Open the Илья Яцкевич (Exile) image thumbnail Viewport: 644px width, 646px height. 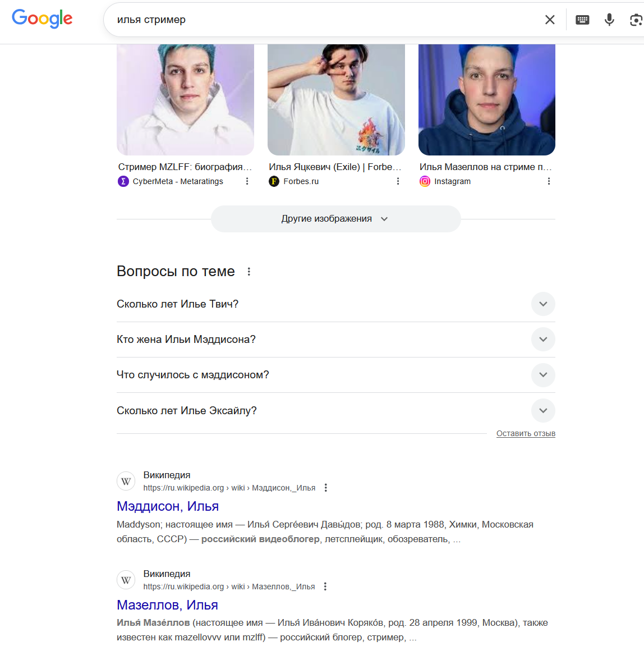(336, 100)
